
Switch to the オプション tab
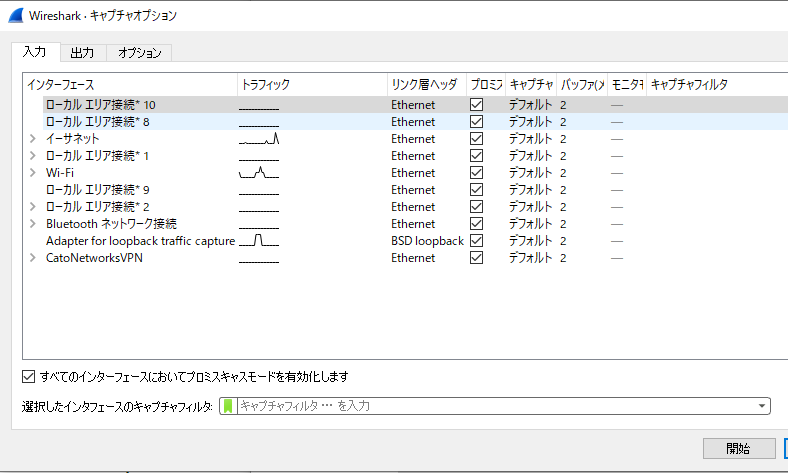[139, 53]
